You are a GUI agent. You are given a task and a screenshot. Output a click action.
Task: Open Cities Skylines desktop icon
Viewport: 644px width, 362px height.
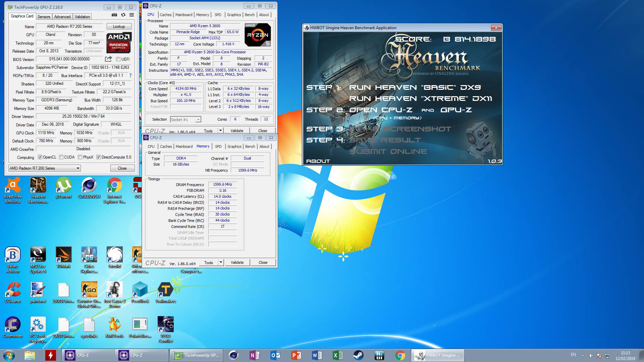[89, 260]
